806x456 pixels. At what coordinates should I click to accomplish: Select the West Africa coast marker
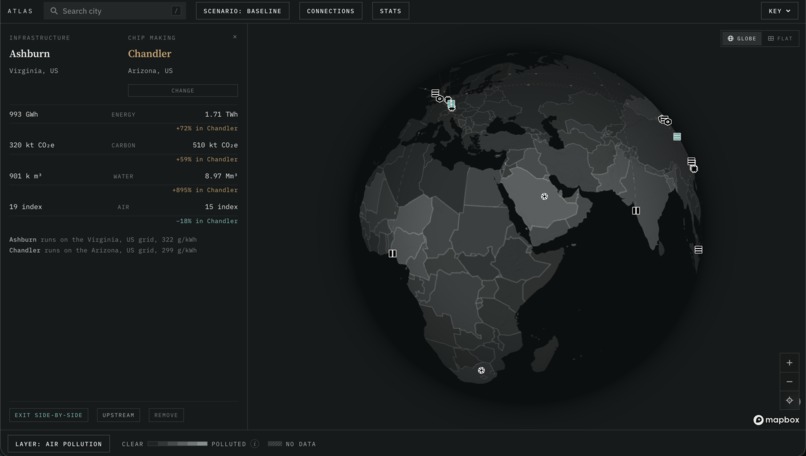coord(393,253)
